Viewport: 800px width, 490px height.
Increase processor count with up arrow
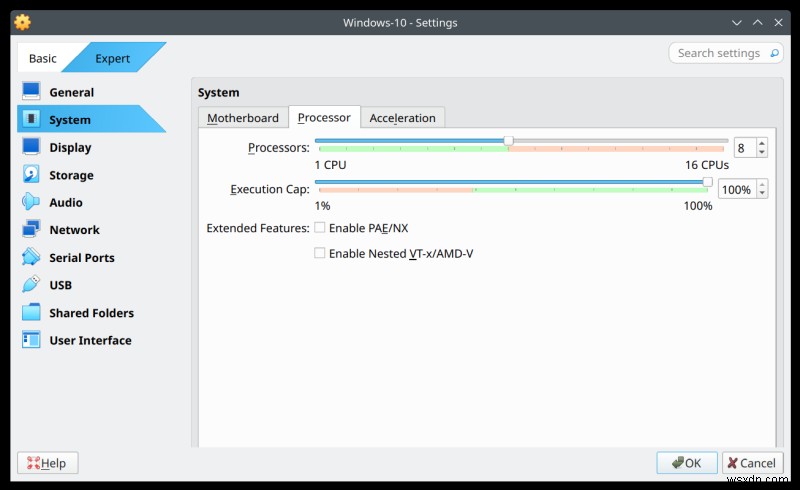tap(762, 143)
